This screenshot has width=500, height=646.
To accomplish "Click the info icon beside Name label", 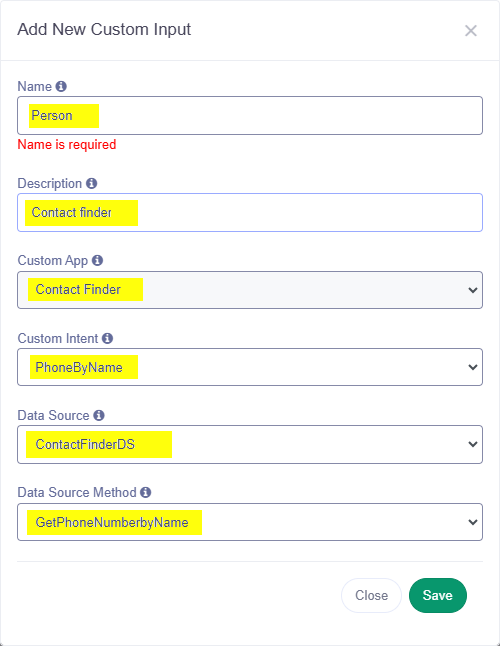I will [x=61, y=86].
